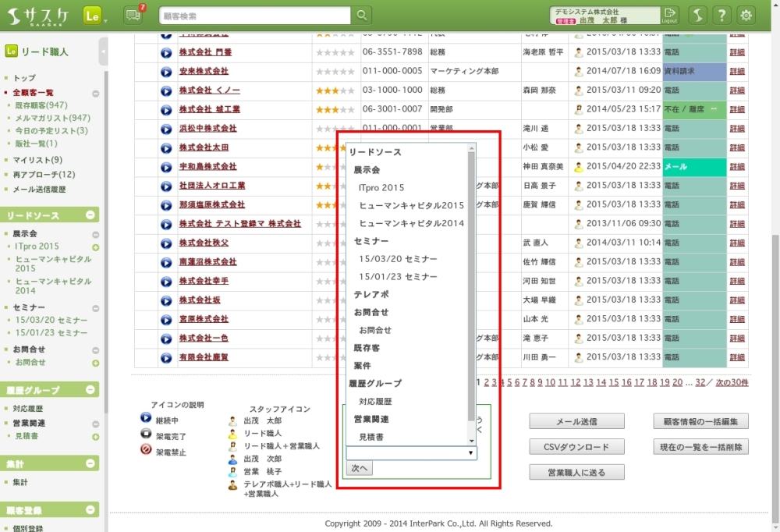780x532 pixels.
Task: Click green plus next to お問合せ sub-item
Action: tap(95, 364)
